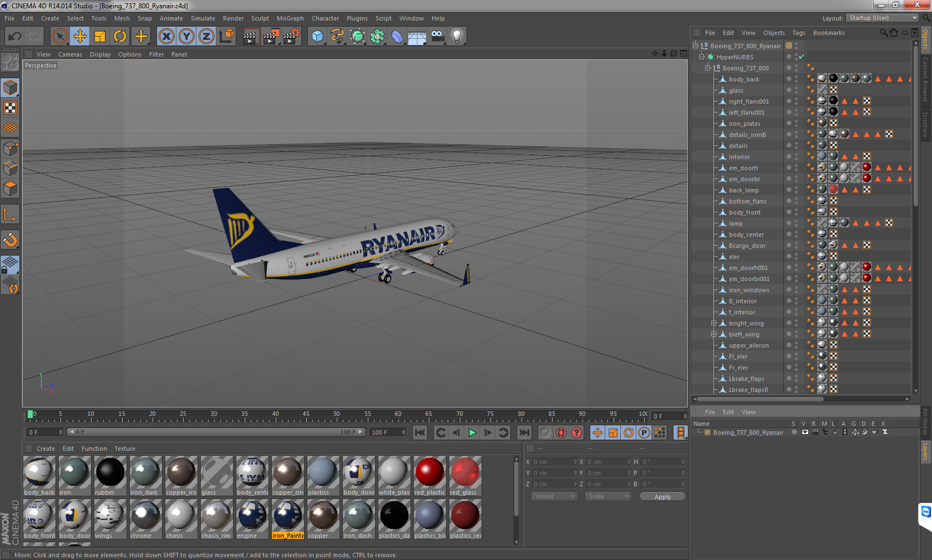Switch to Texture mode
932x560 pixels.
[11, 108]
